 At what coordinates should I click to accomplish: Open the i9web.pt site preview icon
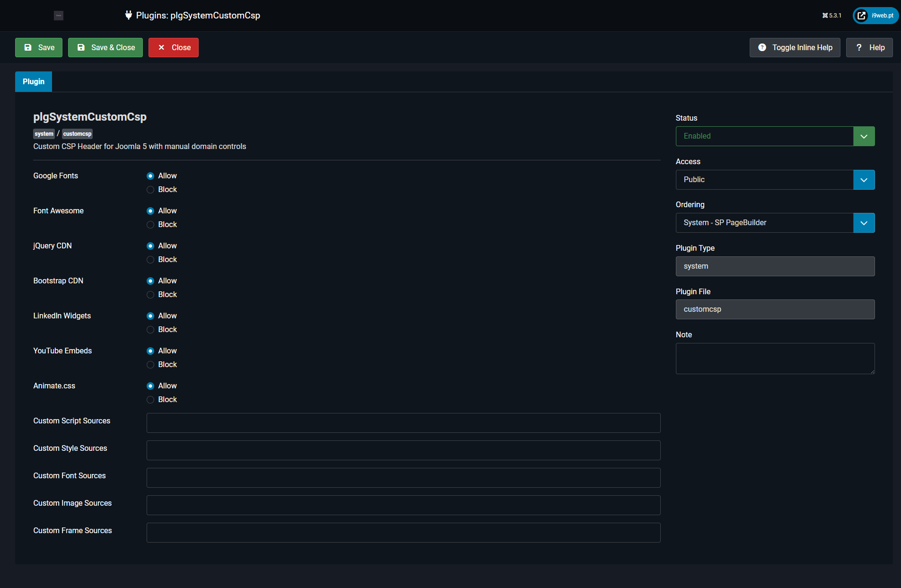point(862,16)
